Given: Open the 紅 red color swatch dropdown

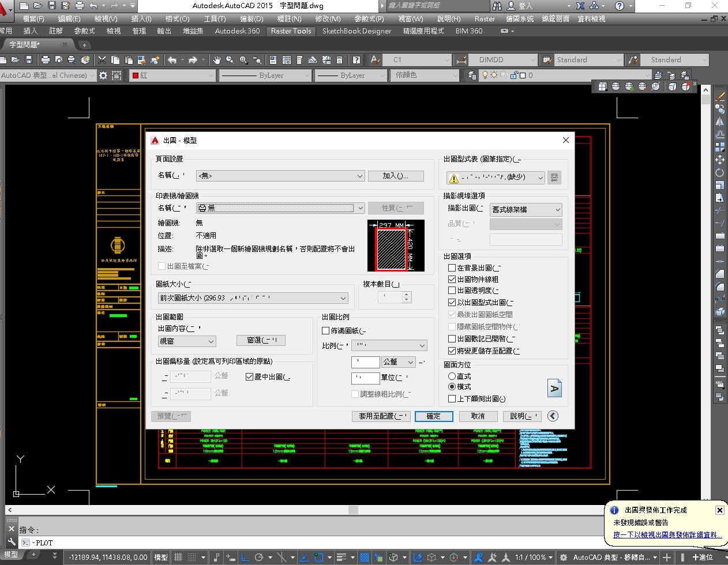Looking at the screenshot, I should coord(172,76).
